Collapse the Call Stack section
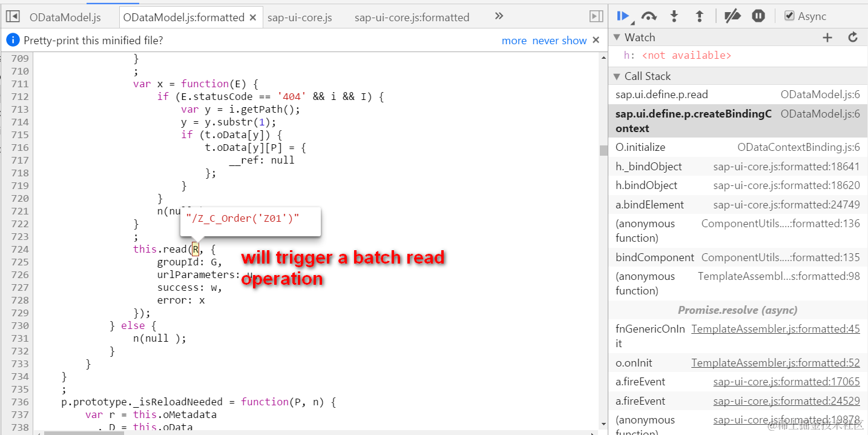Viewport: 868px width, 435px height. [x=617, y=76]
